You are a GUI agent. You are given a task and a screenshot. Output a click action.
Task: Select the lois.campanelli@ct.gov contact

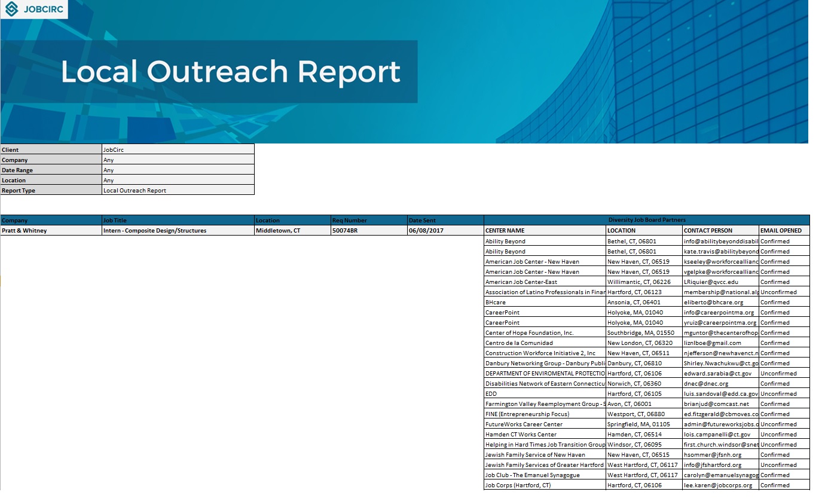721,434
